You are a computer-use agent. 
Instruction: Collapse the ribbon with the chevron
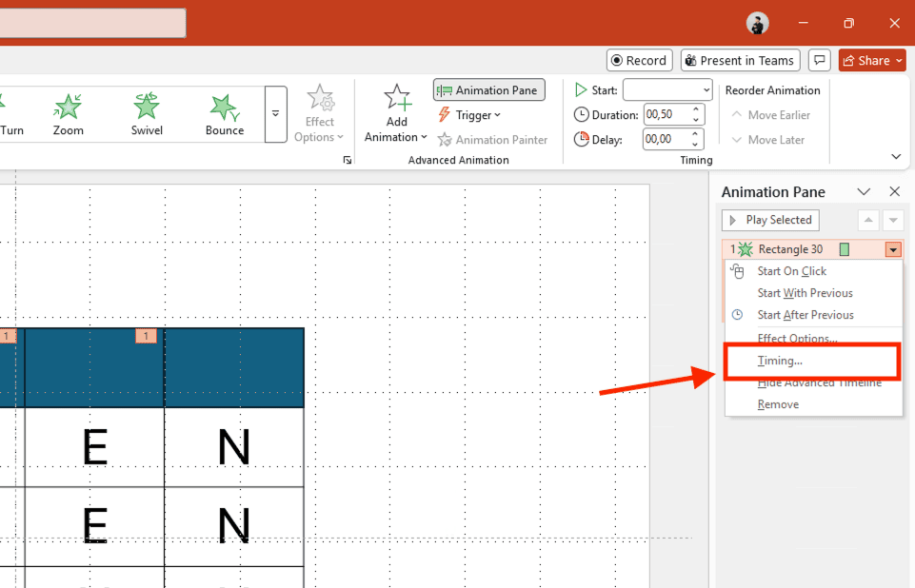tap(896, 156)
